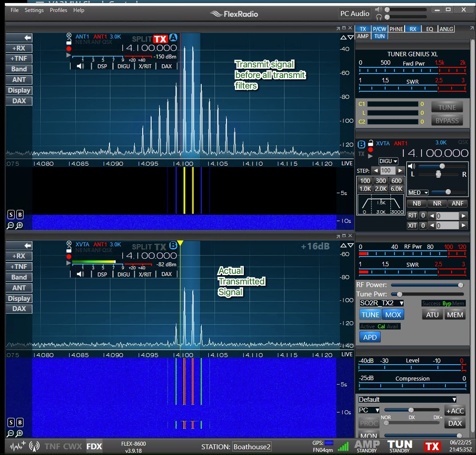The height and width of the screenshot is (455, 476).
Task: Toggle ANF auto notch filter
Action: 457,203
